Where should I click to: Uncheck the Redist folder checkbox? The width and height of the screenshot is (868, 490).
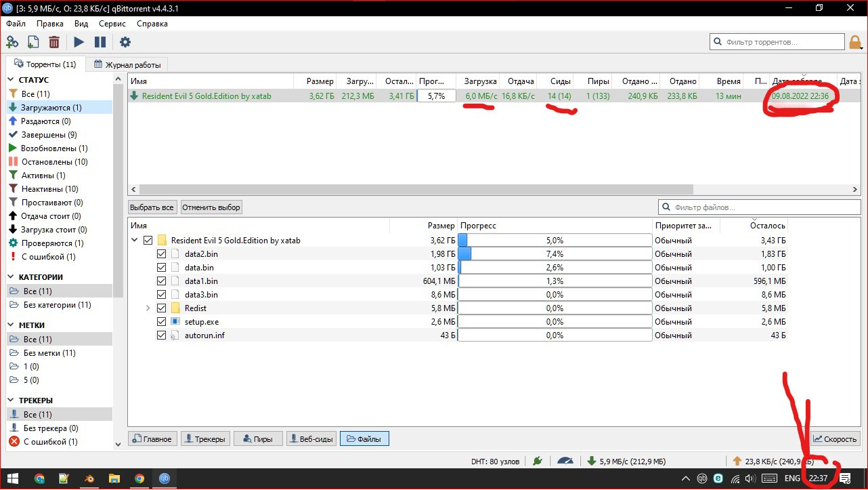(x=161, y=308)
